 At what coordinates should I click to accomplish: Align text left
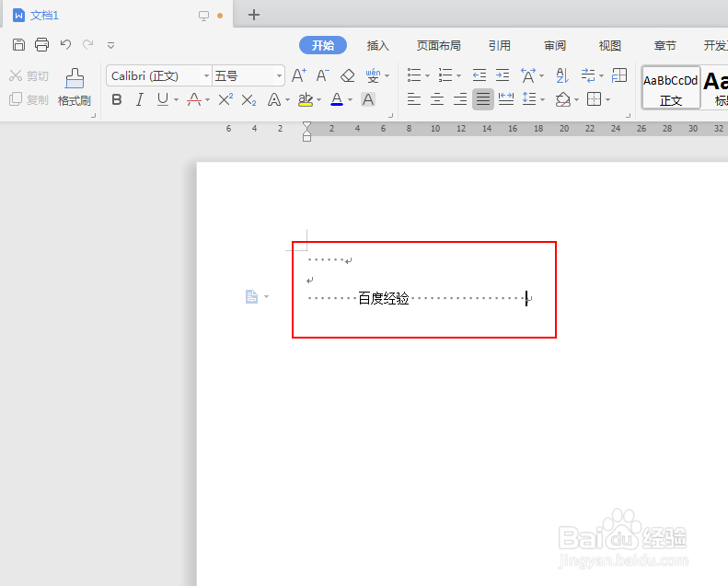pyautogui.click(x=413, y=98)
